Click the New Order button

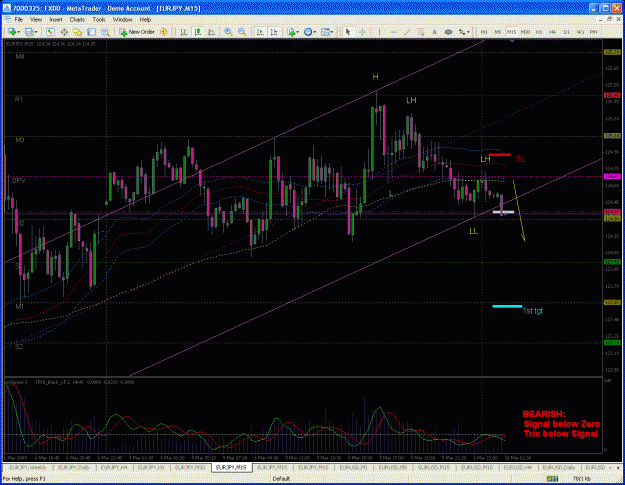137,32
